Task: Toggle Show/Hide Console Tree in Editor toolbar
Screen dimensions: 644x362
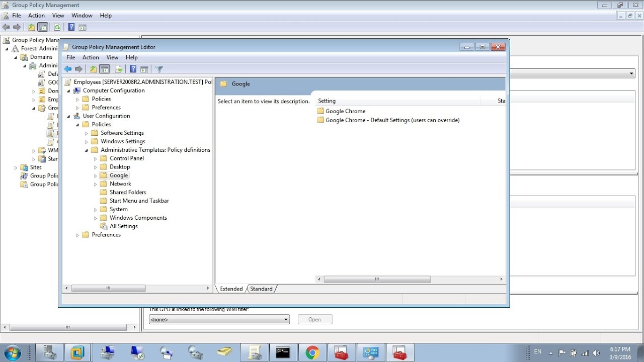Action: 105,69
